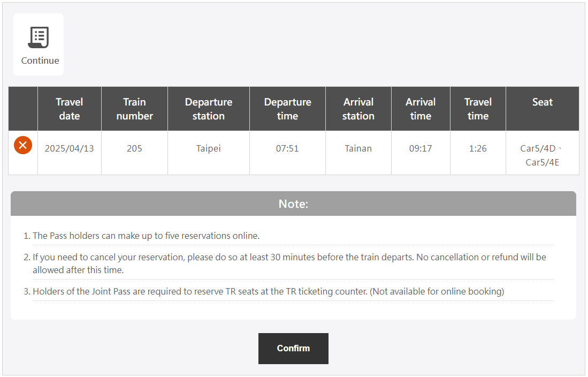Click the Taipei departure station cell
The height and width of the screenshot is (377, 588).
point(209,148)
